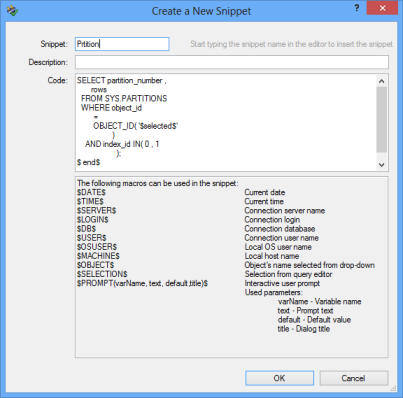403x398 pixels.
Task: Click the 'Description:' label
Action: pos(48,62)
